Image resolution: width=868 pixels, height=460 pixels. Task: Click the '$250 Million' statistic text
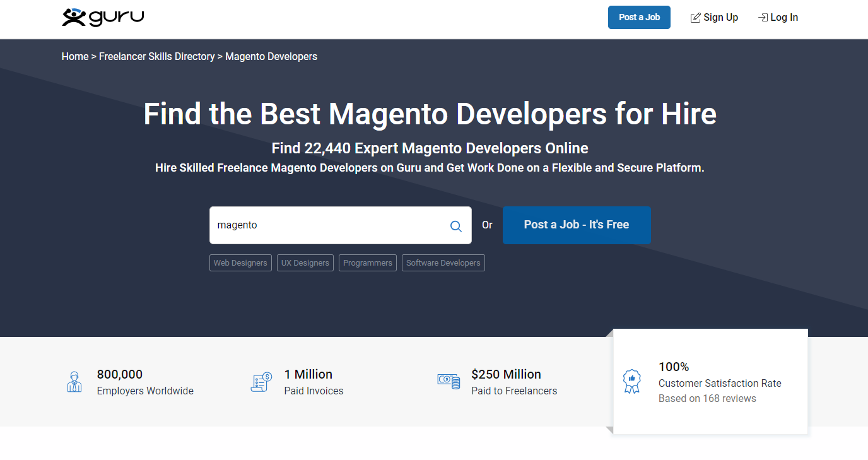506,374
